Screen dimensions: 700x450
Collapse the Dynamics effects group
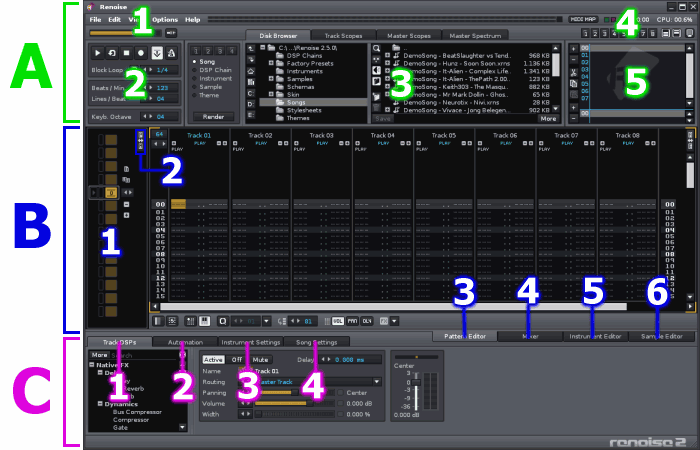(100, 404)
